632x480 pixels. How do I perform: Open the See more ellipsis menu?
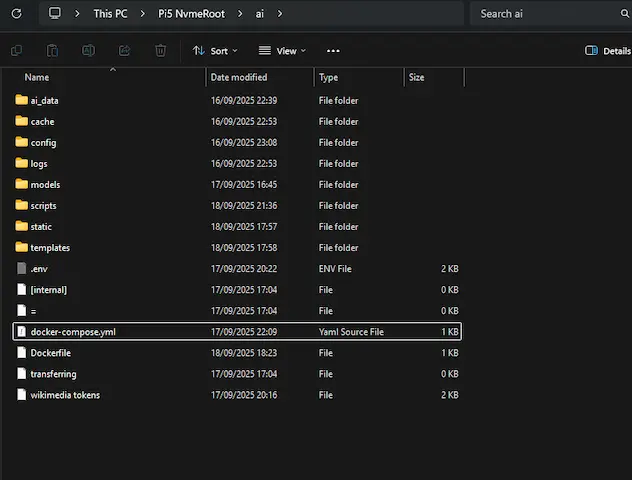(x=333, y=51)
